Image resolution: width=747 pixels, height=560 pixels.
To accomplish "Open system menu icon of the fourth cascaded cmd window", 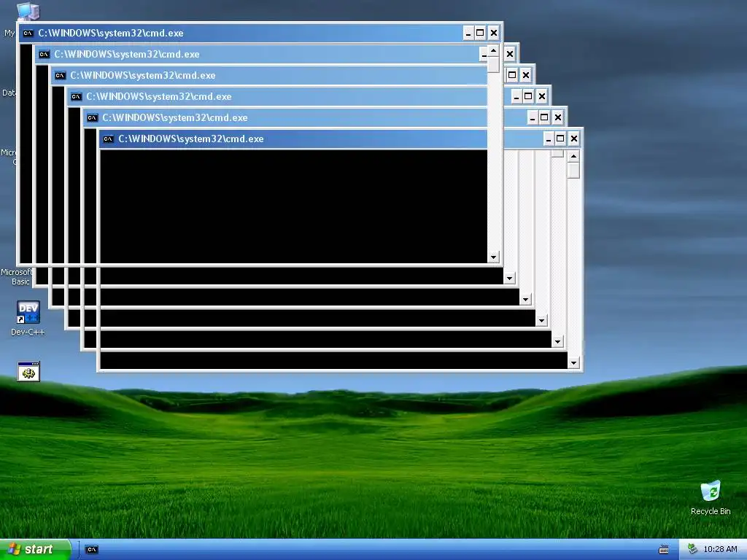I will [x=76, y=97].
